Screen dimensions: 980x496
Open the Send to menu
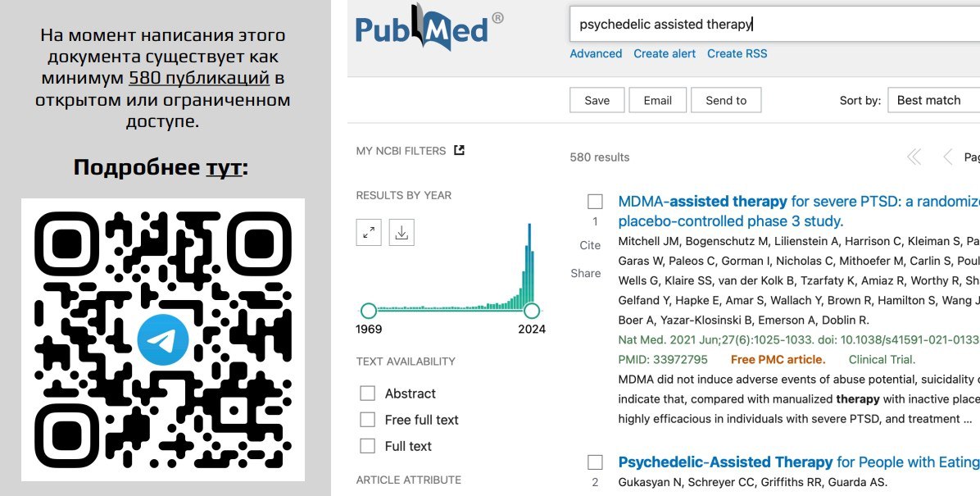tap(726, 100)
